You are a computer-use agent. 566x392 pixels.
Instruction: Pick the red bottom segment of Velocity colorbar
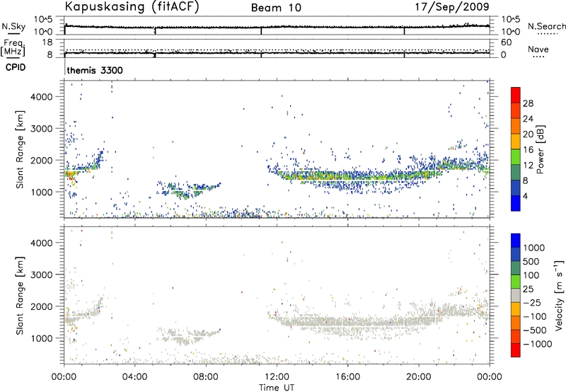coord(516,350)
